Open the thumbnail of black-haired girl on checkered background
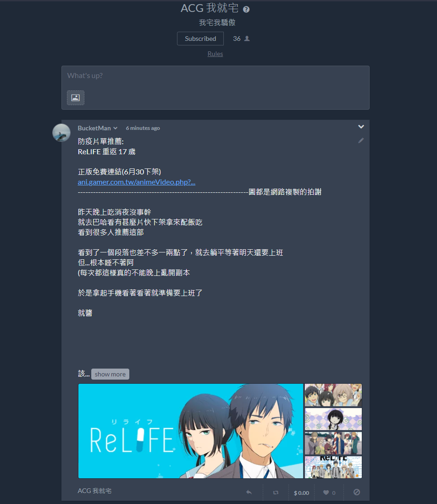Screen dimensions: 437x504 tap(333, 419)
